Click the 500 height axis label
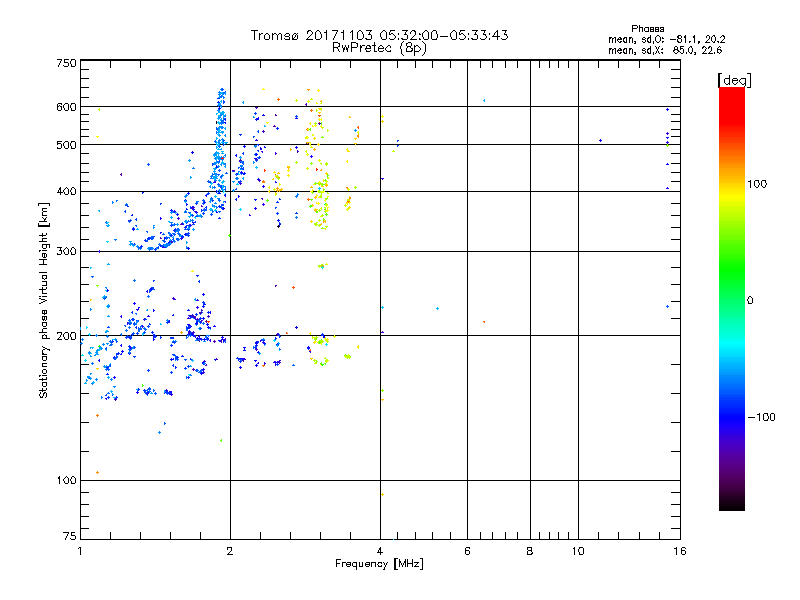Image resolution: width=800 pixels, height=600 pixels. point(66,145)
